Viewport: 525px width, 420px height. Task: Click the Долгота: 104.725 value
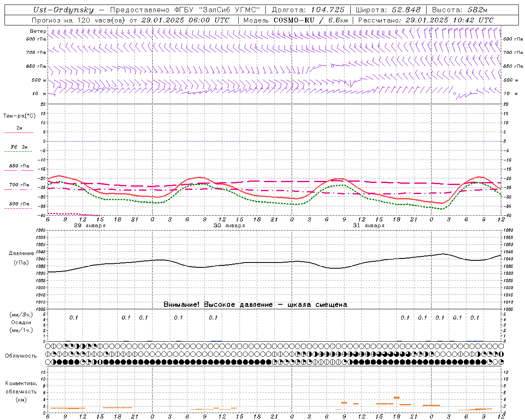(308, 10)
